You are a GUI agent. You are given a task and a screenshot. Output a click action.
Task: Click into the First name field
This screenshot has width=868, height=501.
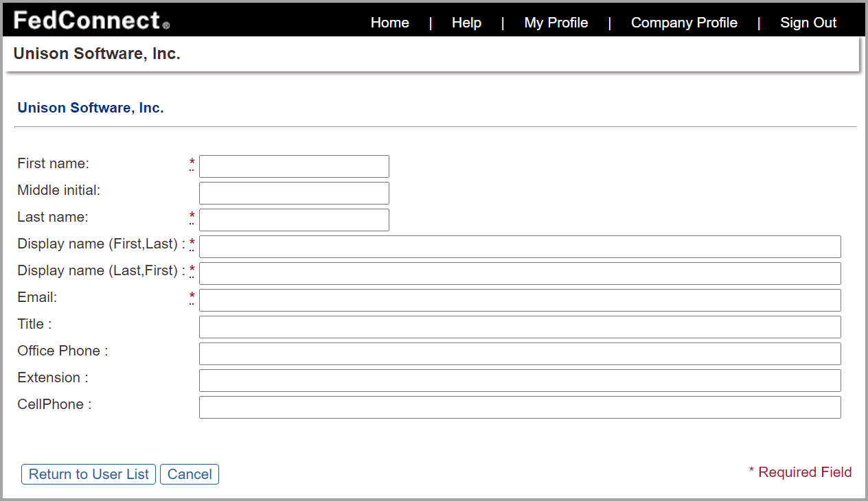pos(293,166)
